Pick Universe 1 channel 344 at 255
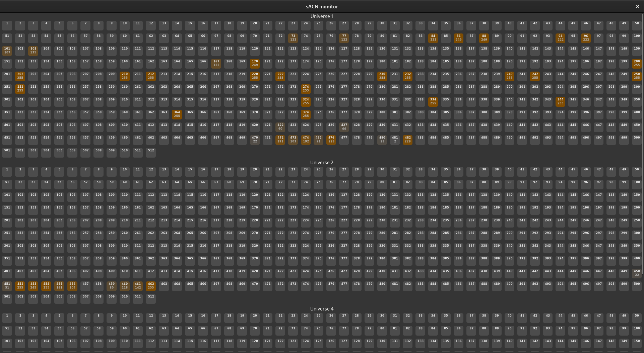 561,101
